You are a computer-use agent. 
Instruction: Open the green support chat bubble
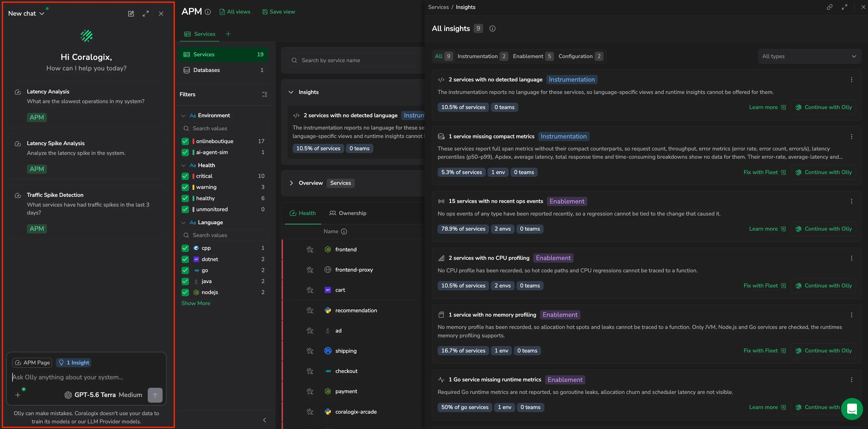pyautogui.click(x=852, y=409)
